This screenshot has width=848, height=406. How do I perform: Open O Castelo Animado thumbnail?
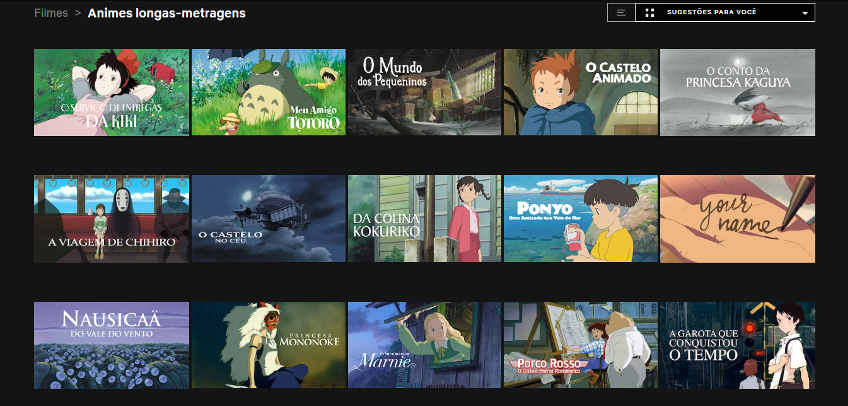tap(581, 92)
